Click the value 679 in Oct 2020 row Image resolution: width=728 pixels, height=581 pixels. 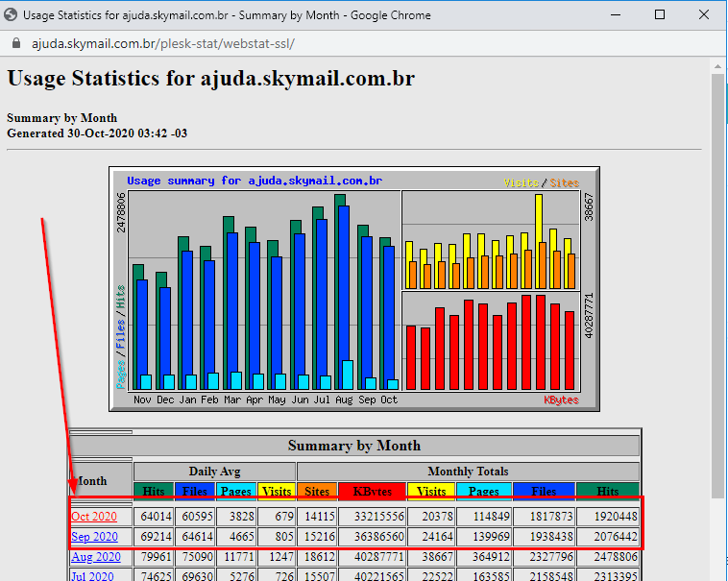click(x=284, y=517)
